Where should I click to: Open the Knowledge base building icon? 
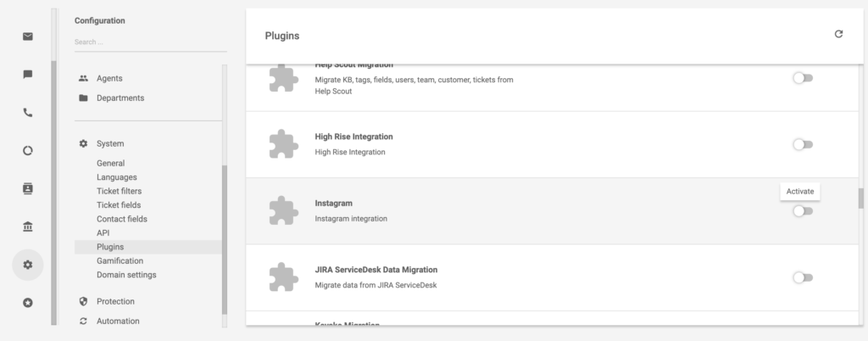(x=28, y=226)
